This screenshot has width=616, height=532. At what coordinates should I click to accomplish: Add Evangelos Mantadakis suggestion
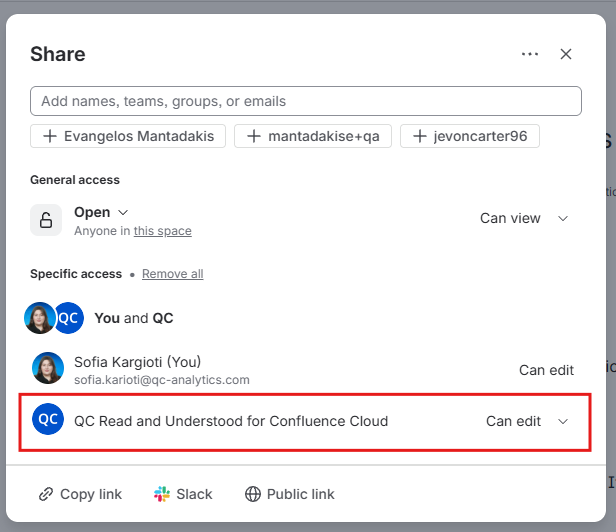(x=128, y=136)
